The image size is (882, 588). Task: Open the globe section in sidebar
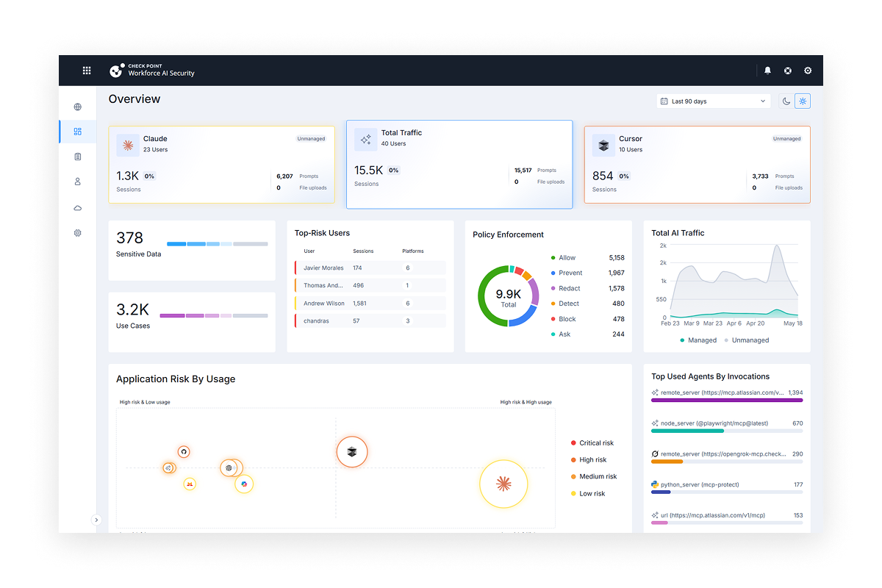pos(78,107)
